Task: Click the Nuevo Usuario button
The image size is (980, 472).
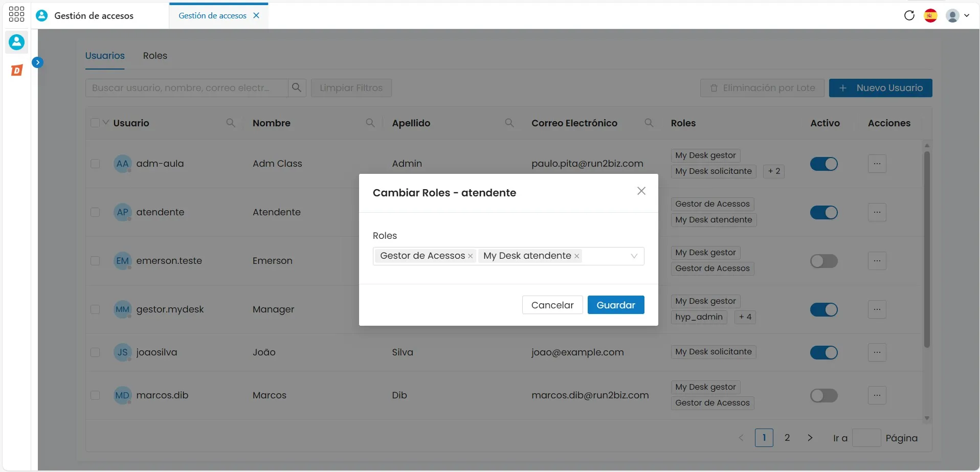Action: point(881,88)
